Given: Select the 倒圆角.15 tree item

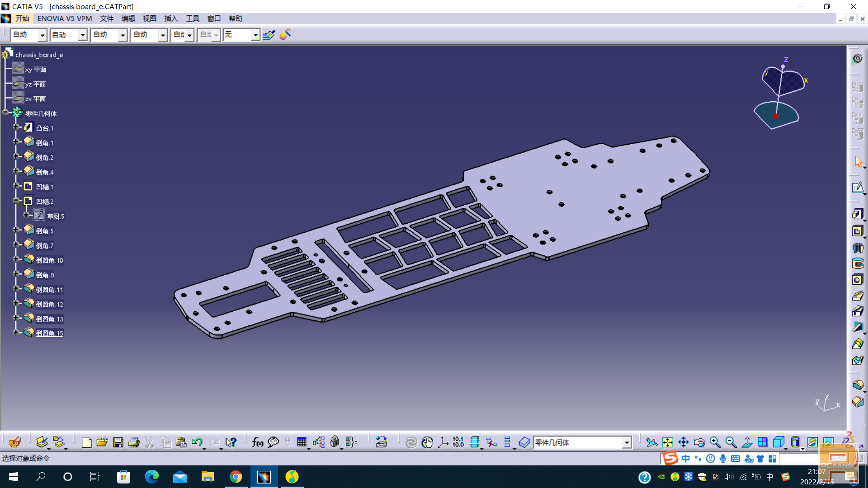Looking at the screenshot, I should pos(49,333).
